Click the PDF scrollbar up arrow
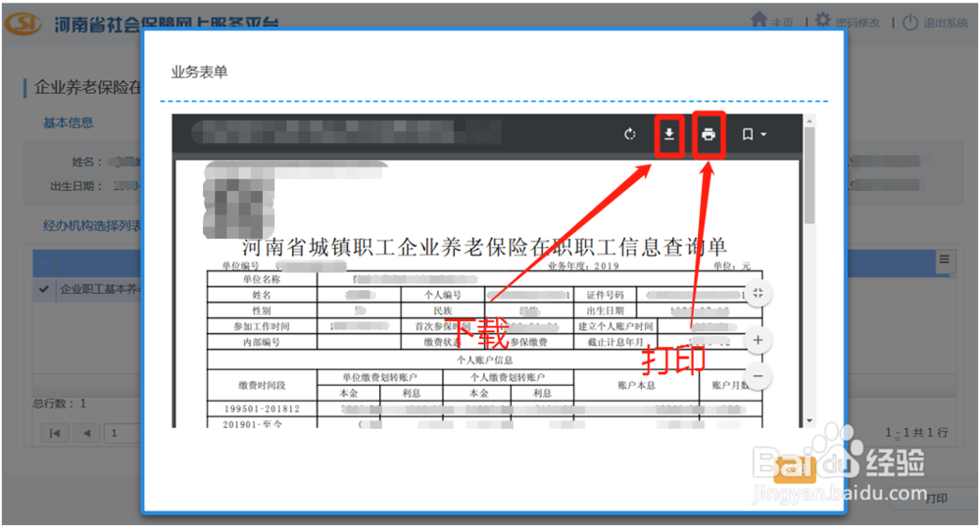 (809, 121)
